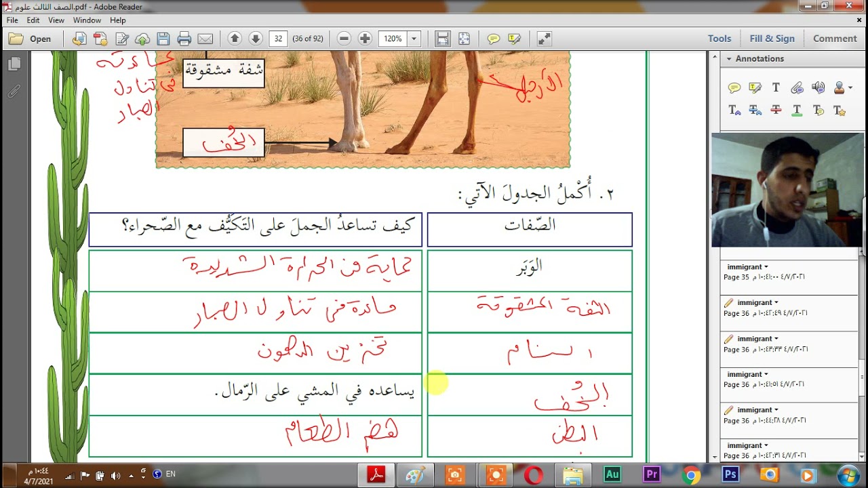The height and width of the screenshot is (488, 868).
Task: Enable scrolling fit-width page mode icon
Action: click(x=443, y=39)
